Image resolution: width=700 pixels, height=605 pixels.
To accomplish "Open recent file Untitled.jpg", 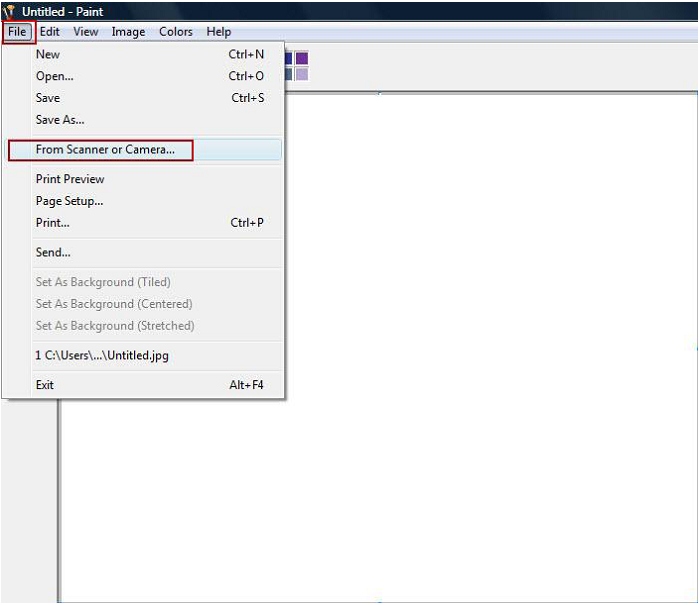I will tap(102, 355).
